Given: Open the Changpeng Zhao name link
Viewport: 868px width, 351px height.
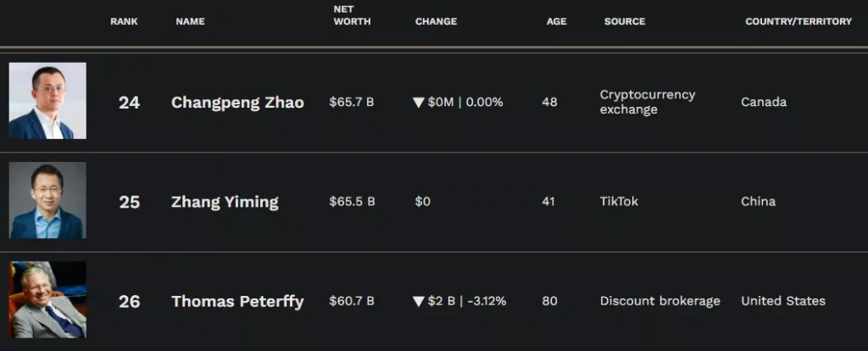Looking at the screenshot, I should click(x=237, y=103).
